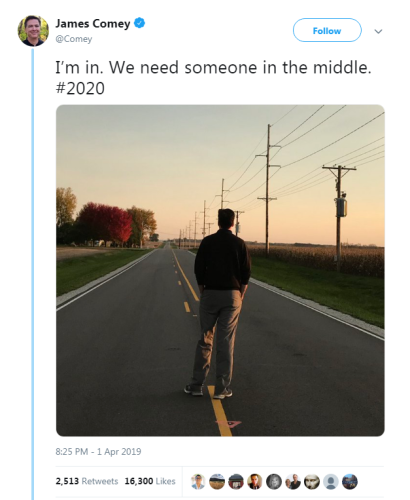The width and height of the screenshot is (410, 500).
Task: Expand the tweet options chevron
Action: pos(378,31)
